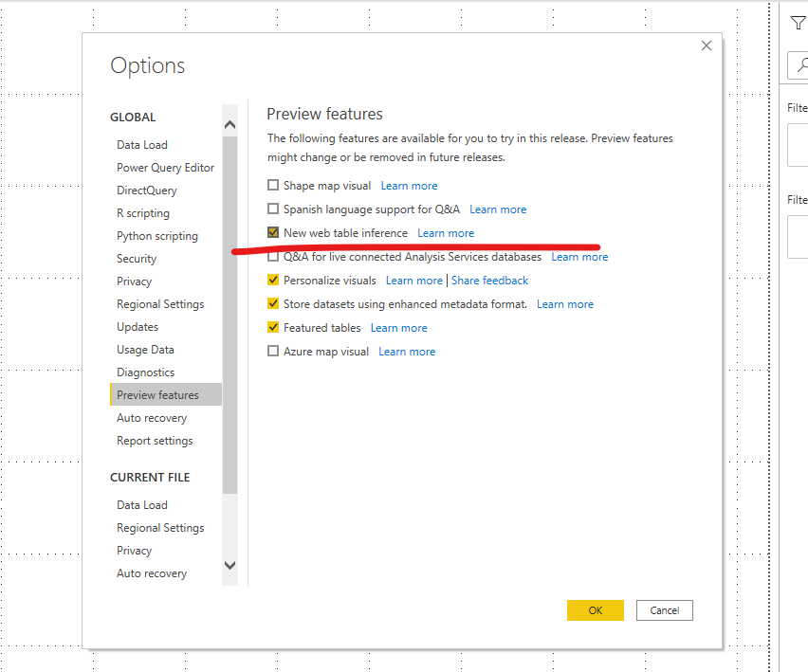The width and height of the screenshot is (808, 672).
Task: Enable the Shape map visual checkbox
Action: 273,185
